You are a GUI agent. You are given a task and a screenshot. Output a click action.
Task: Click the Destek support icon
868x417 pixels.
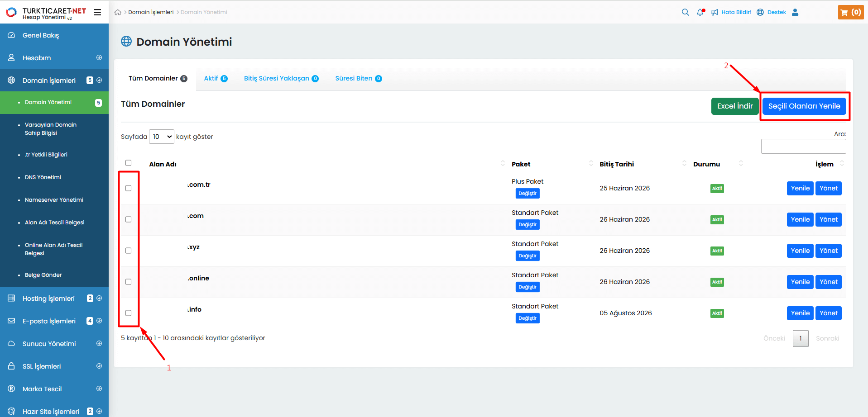click(x=760, y=12)
